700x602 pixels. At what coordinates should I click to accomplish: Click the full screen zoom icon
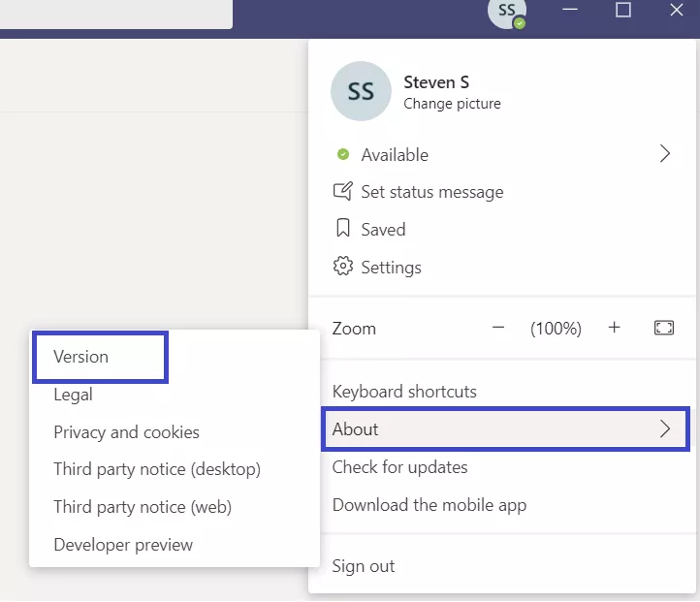[664, 328]
